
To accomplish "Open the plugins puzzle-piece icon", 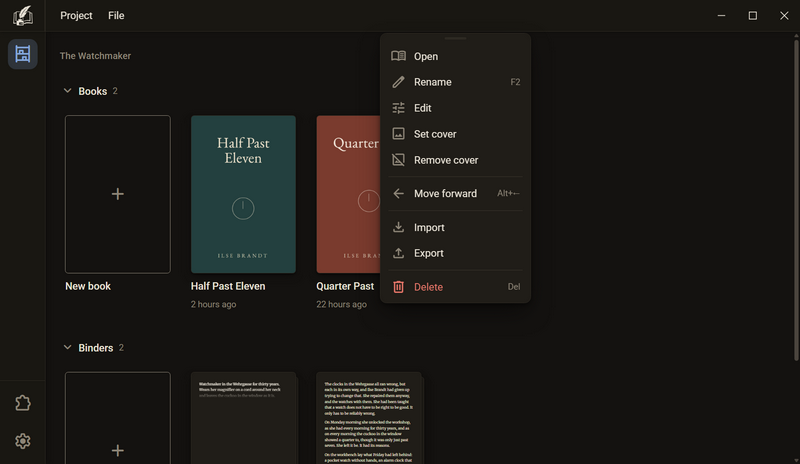I will click(x=22, y=403).
